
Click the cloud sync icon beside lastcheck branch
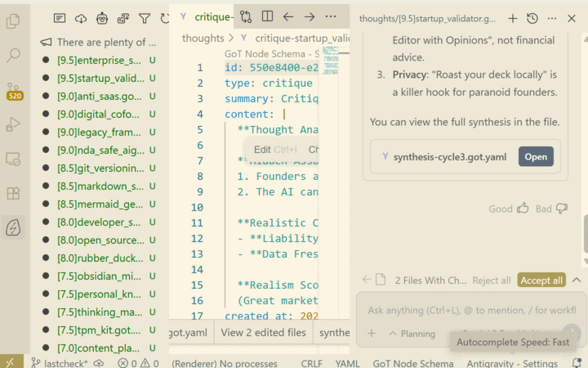[x=99, y=363]
